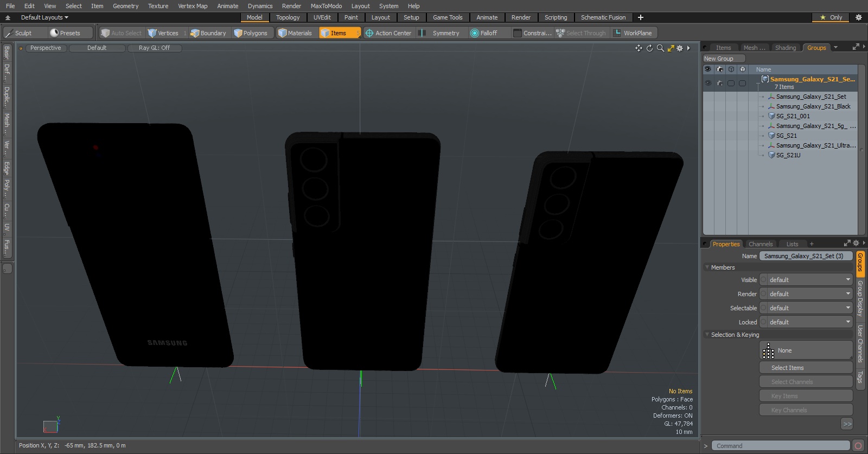868x454 pixels.
Task: Toggle first checkbox of Samsung_Galaxy_S21_Set group row
Action: pos(731,83)
